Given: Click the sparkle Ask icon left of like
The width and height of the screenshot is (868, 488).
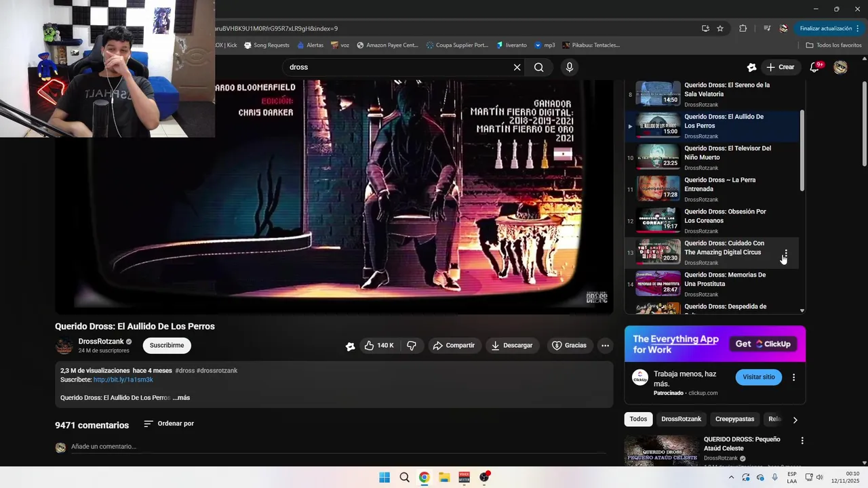Looking at the screenshot, I should pyautogui.click(x=350, y=346).
